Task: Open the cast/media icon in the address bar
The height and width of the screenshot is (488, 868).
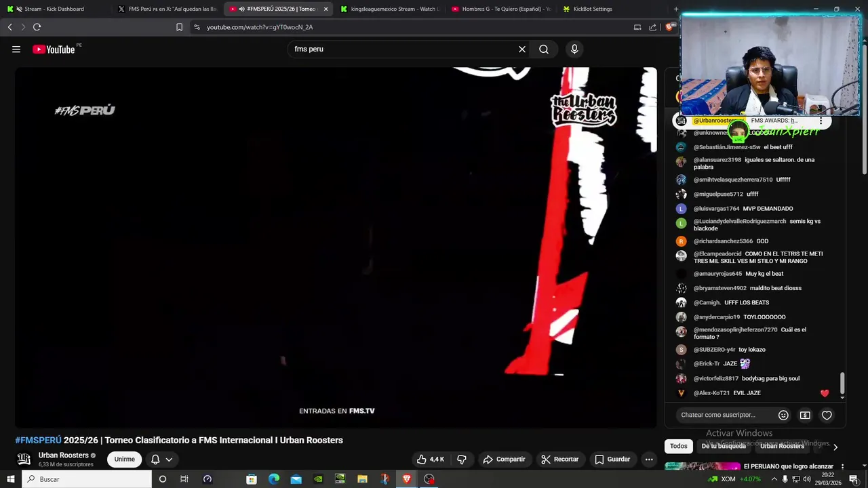Action: click(x=637, y=27)
